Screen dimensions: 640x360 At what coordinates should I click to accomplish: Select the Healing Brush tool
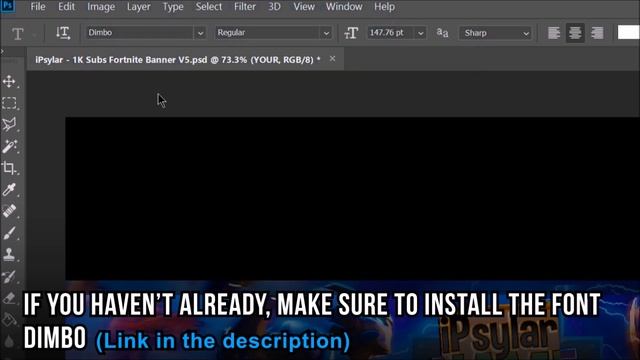pos(9,211)
